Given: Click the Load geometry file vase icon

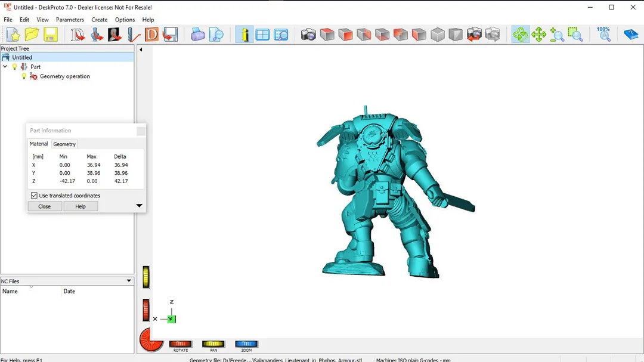Looking at the screenshot, I should pyautogui.click(x=97, y=35).
